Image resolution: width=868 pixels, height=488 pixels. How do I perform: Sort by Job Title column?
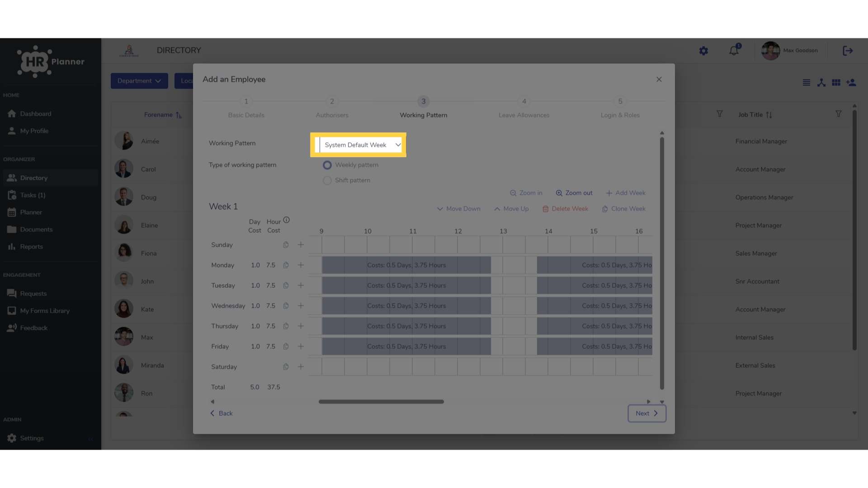click(769, 115)
